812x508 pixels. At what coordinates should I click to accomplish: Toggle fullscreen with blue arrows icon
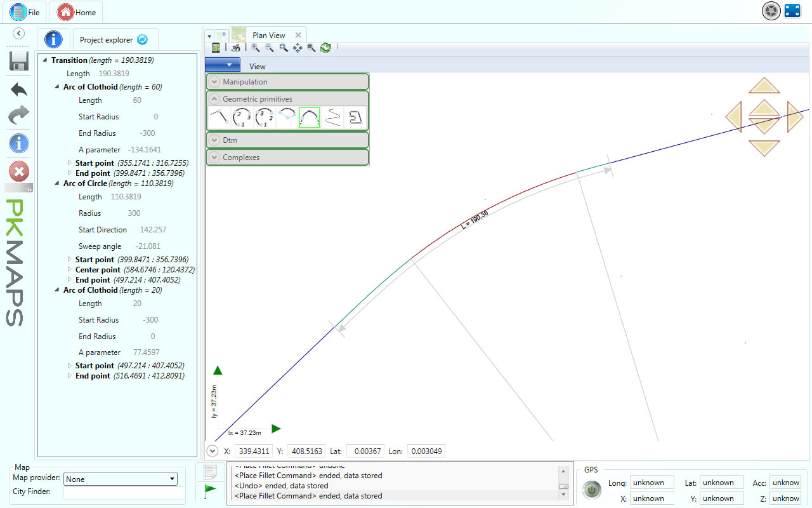click(792, 11)
